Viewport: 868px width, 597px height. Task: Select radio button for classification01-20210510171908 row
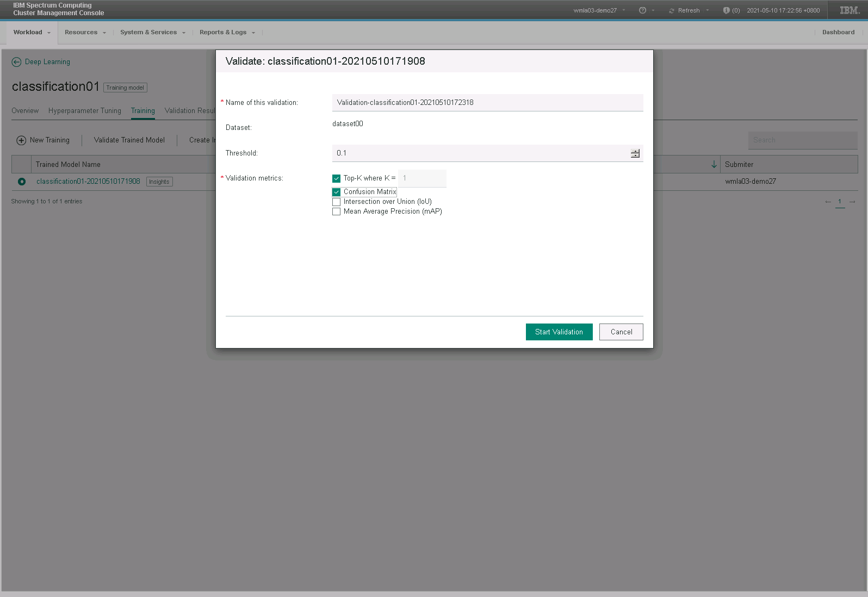pyautogui.click(x=21, y=182)
